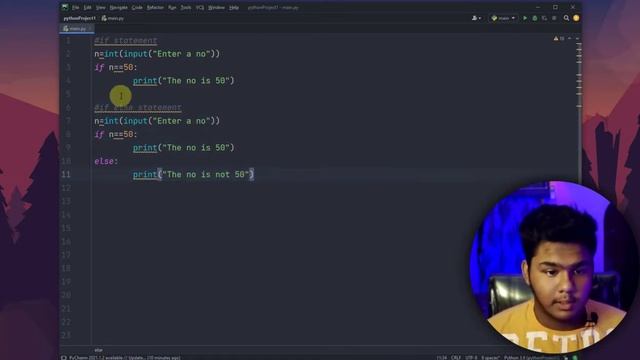Click the '#if statement' comment on line 1

[126, 40]
